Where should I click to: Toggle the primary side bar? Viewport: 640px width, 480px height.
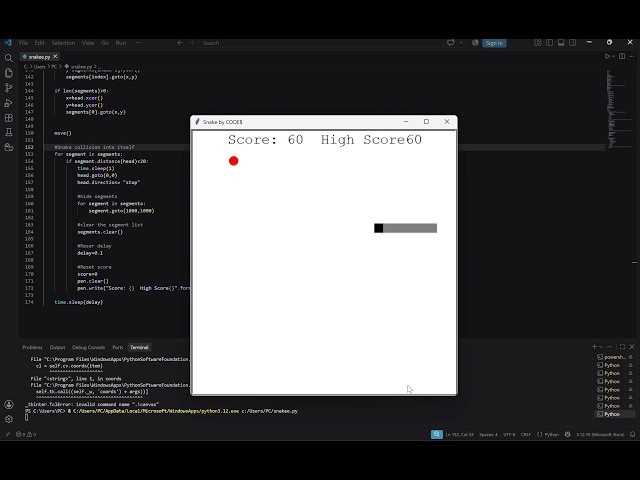pyautogui.click(x=549, y=42)
